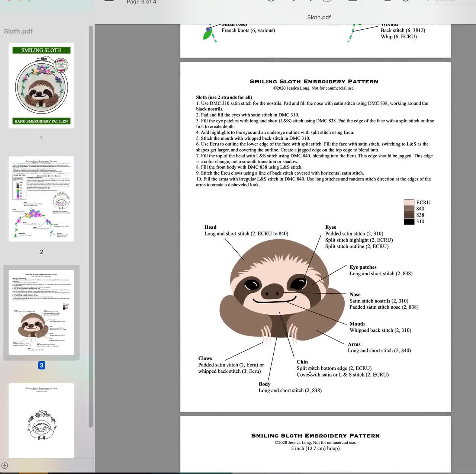Open page 1 Smiling Sloth cover thumbnail
This screenshot has height=474, width=476.
[x=41, y=86]
